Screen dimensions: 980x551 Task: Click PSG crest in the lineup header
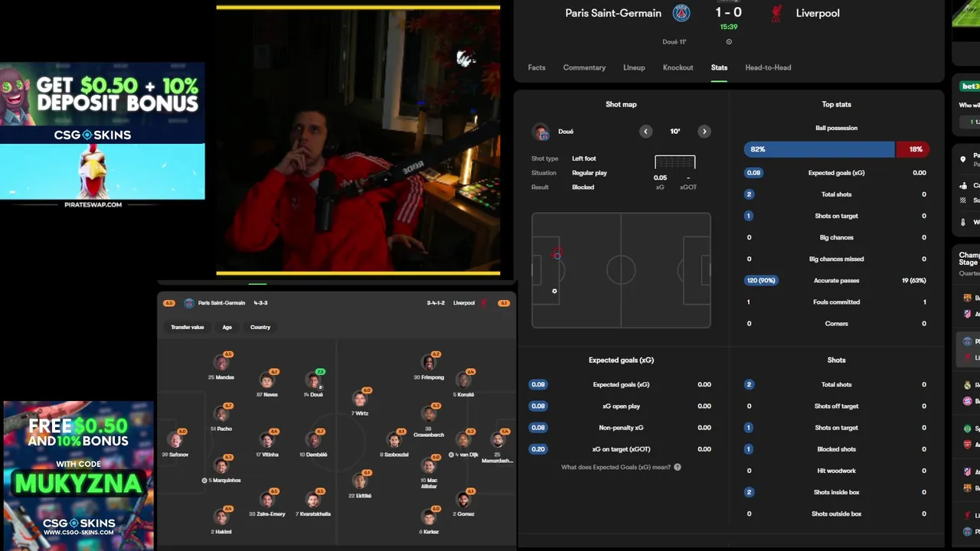tap(189, 303)
